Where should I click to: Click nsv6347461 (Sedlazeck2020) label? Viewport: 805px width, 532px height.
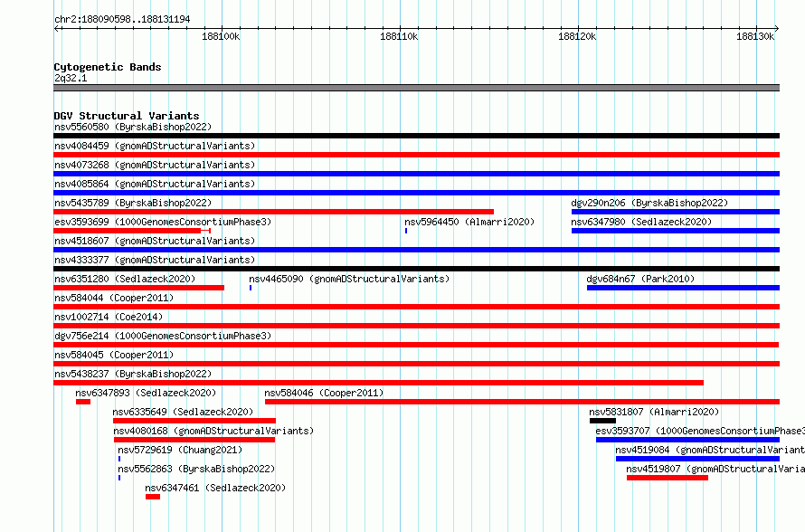215,488
